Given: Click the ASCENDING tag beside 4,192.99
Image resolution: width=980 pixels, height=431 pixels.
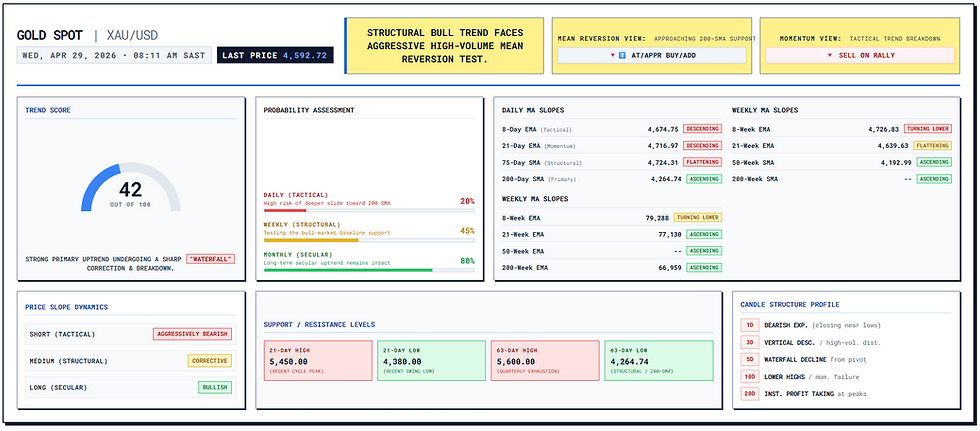Looking at the screenshot, I should (934, 162).
